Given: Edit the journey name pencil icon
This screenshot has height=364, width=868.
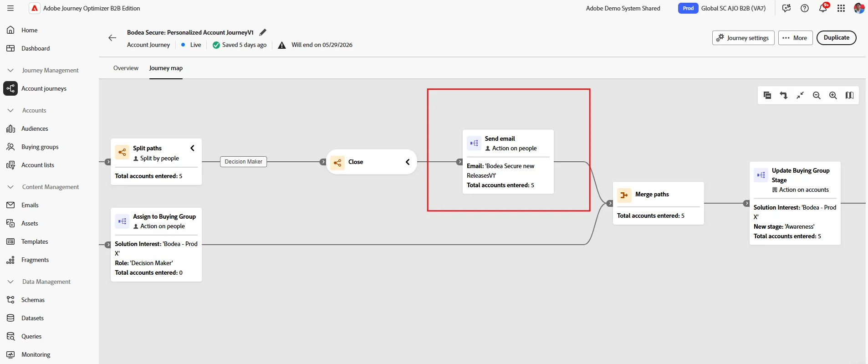Looking at the screenshot, I should [263, 32].
